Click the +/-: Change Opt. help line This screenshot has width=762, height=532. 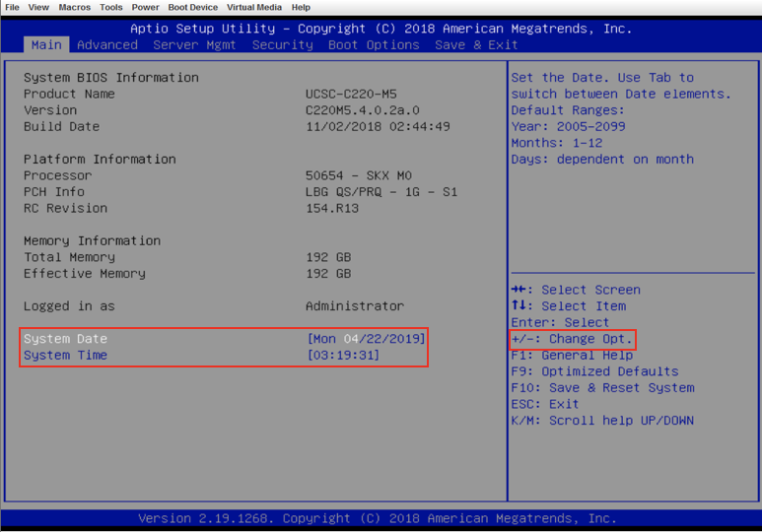coord(572,339)
